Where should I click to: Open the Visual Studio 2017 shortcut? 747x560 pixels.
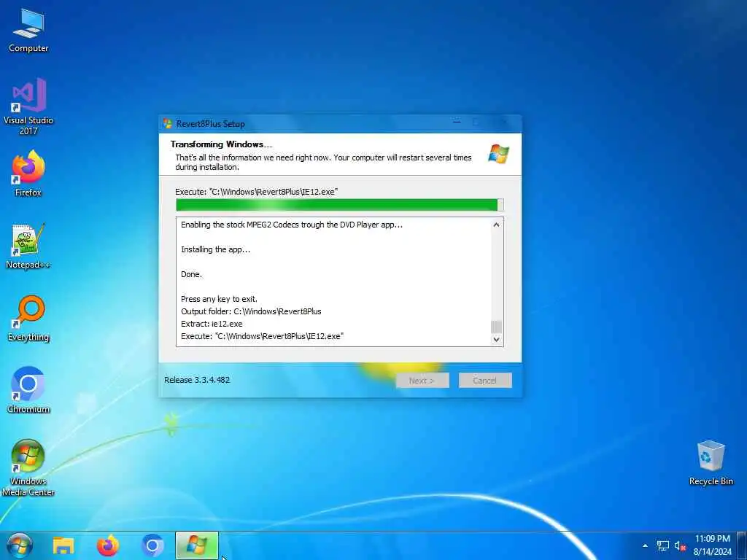click(x=28, y=106)
